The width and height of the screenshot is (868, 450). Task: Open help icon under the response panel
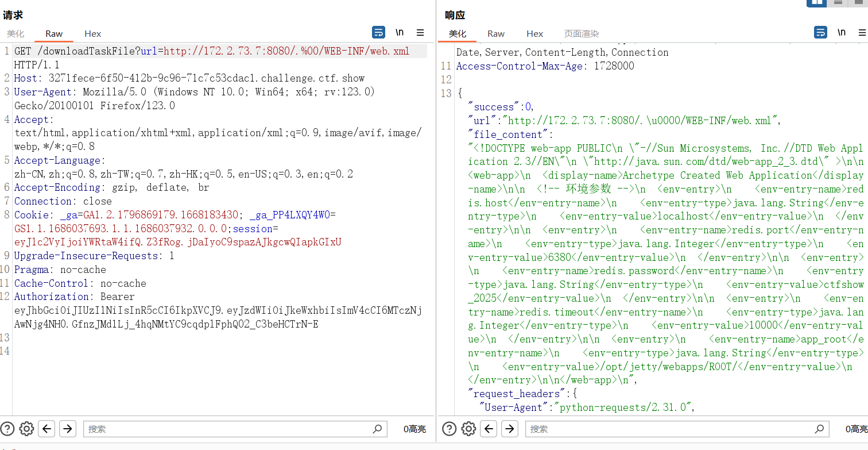pos(449,429)
